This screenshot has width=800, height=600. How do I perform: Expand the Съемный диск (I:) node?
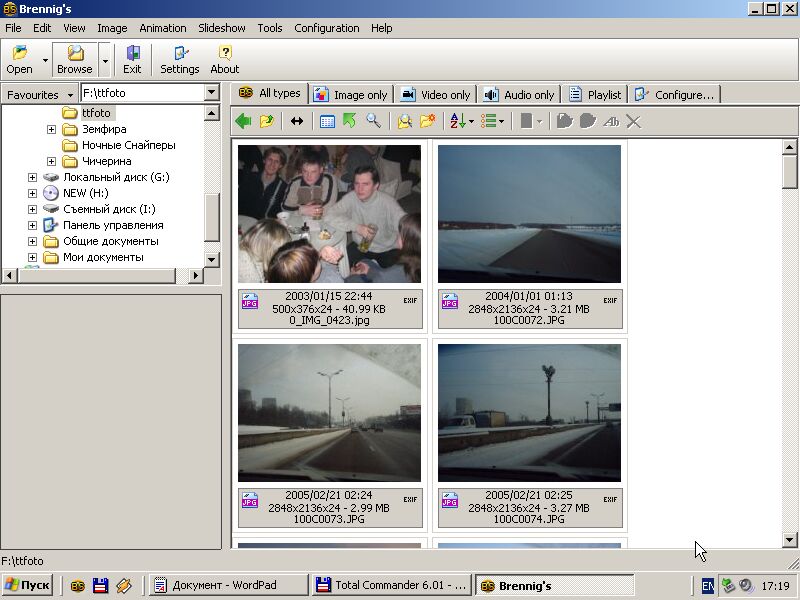[x=32, y=209]
